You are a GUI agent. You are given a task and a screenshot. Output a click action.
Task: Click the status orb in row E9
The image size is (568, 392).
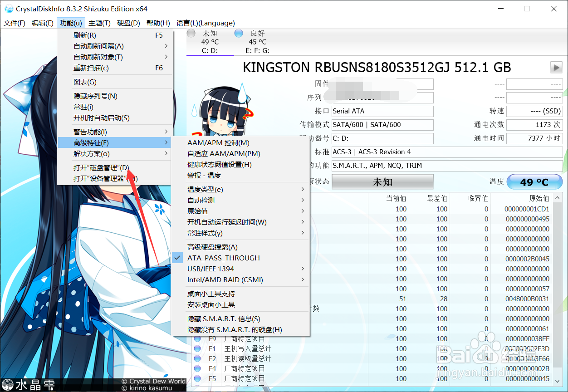click(x=197, y=339)
